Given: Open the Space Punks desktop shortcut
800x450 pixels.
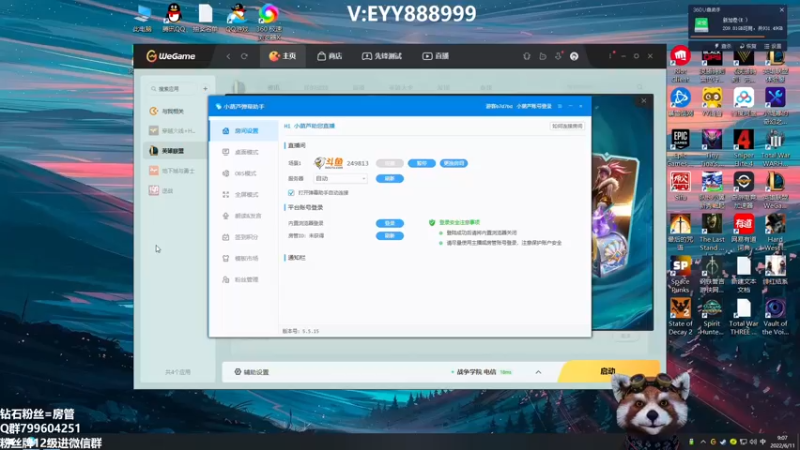Looking at the screenshot, I should [680, 274].
